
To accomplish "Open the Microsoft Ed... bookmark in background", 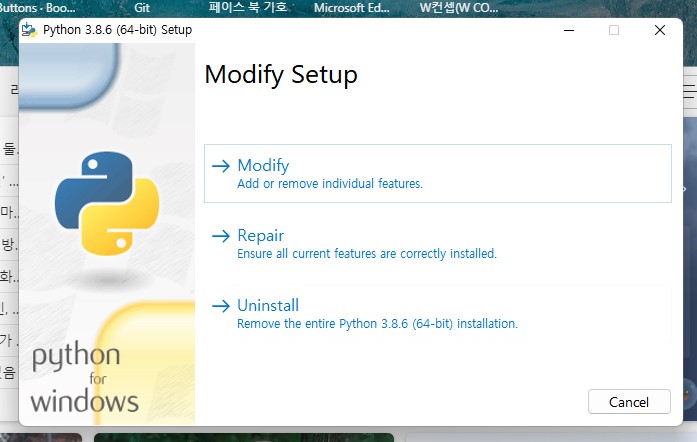I will pos(352,8).
